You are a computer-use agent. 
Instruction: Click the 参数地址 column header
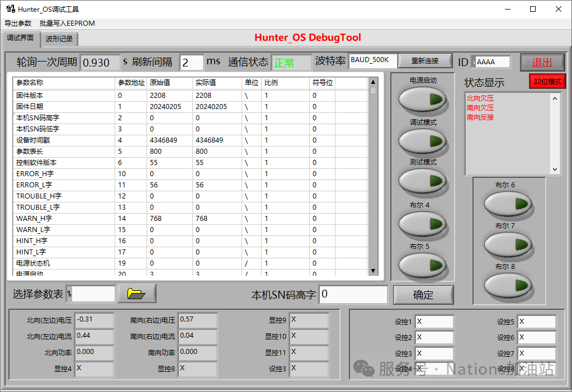click(x=131, y=83)
